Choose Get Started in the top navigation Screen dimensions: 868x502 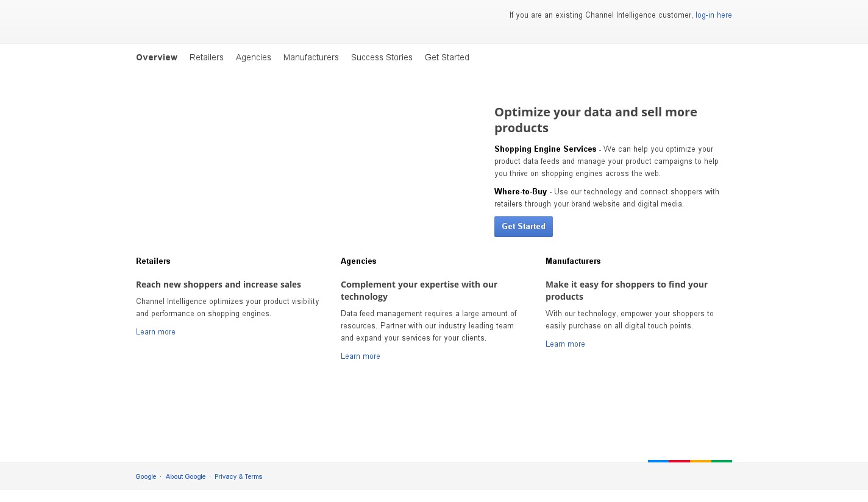447,57
